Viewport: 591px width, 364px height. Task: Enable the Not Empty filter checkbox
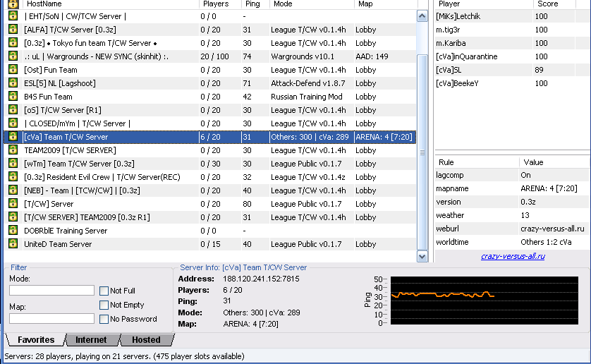pos(104,305)
